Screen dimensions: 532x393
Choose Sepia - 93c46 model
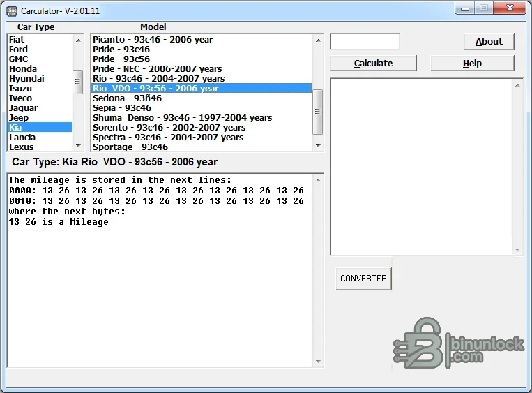coord(202,108)
